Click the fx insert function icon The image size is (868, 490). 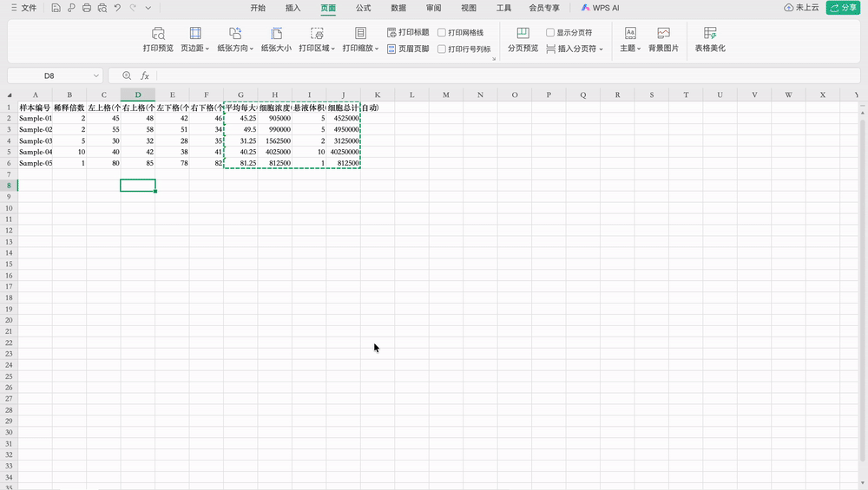145,76
